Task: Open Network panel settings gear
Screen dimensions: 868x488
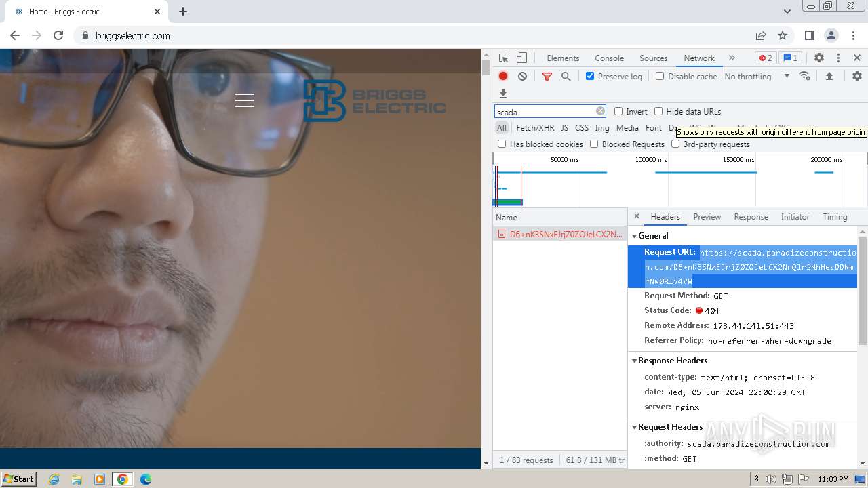Action: click(x=857, y=77)
